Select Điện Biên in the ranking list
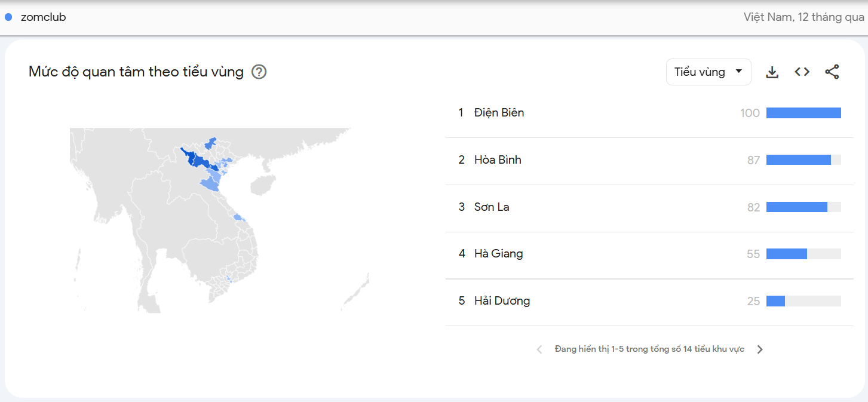 pyautogui.click(x=499, y=113)
